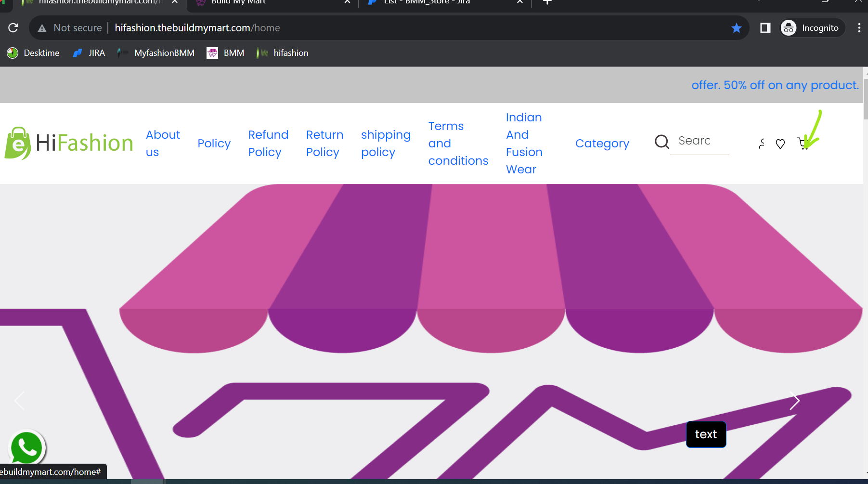Focus the Search input field
This screenshot has height=484, width=868.
tap(700, 141)
